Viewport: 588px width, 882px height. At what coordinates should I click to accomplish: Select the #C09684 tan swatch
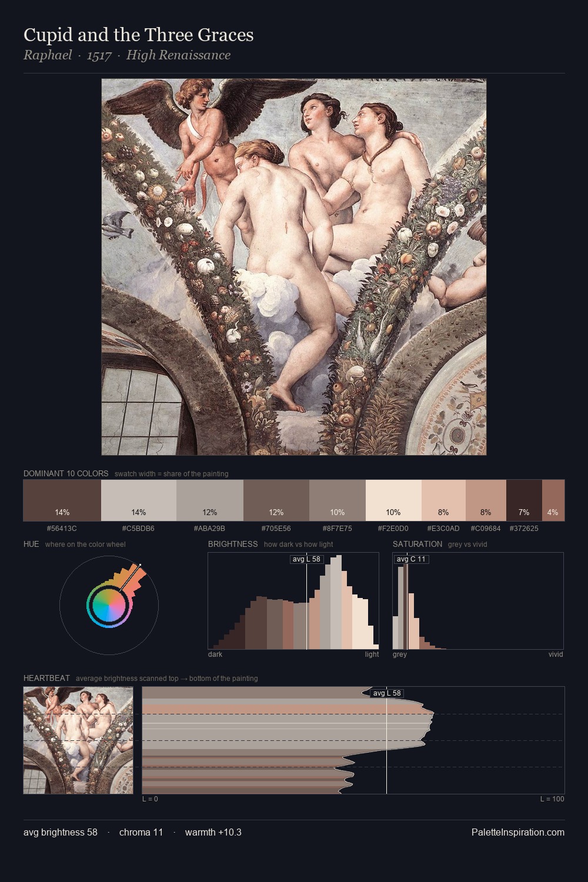point(486,500)
